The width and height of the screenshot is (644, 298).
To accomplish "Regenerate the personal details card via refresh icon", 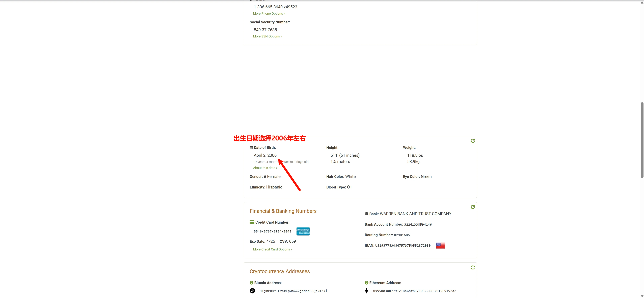I will click(x=472, y=140).
